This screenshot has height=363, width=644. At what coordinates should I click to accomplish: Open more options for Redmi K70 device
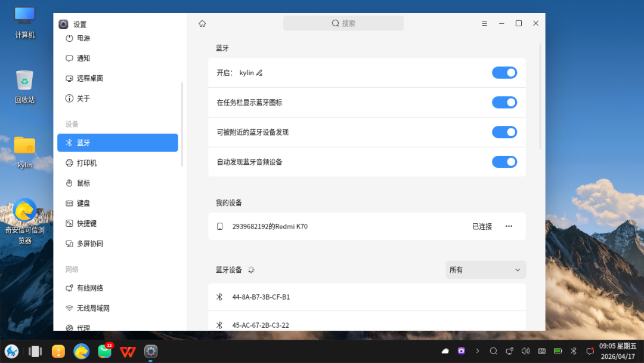coord(509,226)
